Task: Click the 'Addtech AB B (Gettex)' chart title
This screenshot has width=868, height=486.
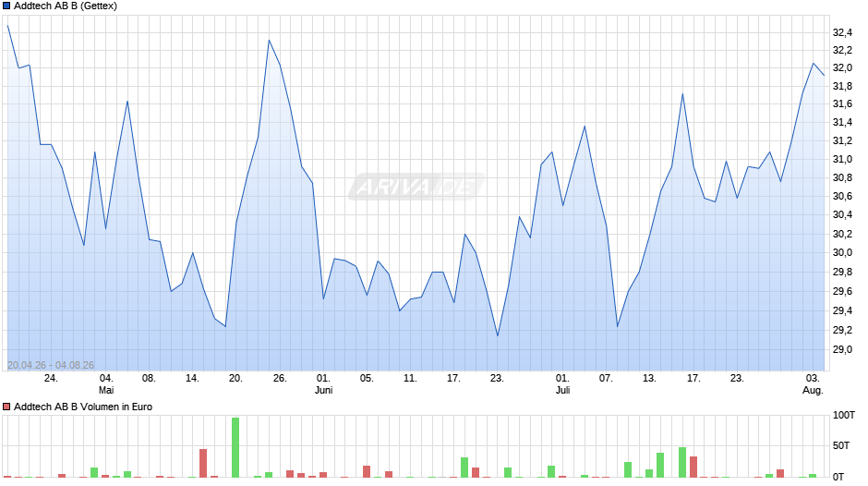Action: 66,6
